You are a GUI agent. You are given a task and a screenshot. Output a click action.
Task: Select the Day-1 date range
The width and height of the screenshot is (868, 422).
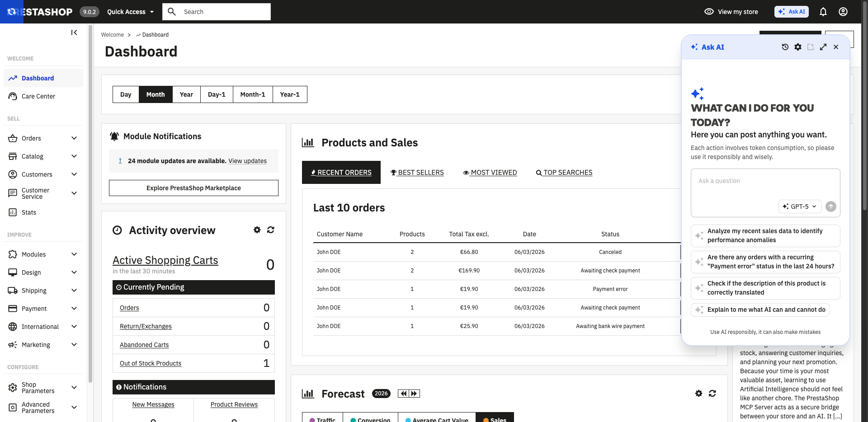217,94
